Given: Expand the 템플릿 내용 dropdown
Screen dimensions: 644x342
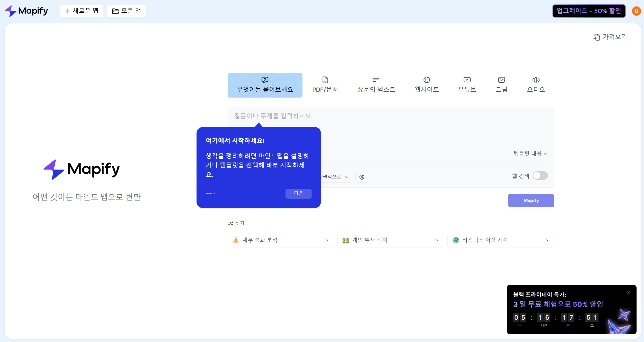Looking at the screenshot, I should click(x=530, y=154).
